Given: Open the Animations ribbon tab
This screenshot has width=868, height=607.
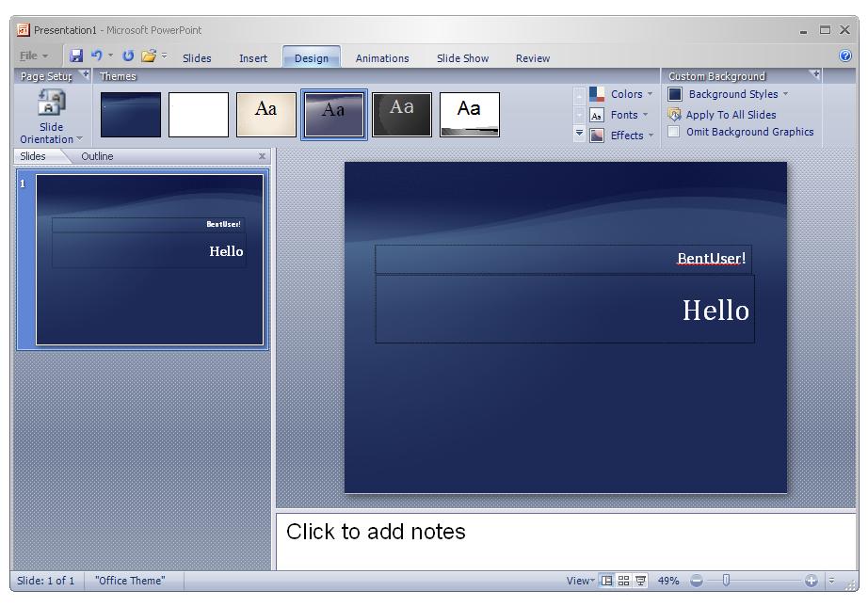Looking at the screenshot, I should coord(382,58).
